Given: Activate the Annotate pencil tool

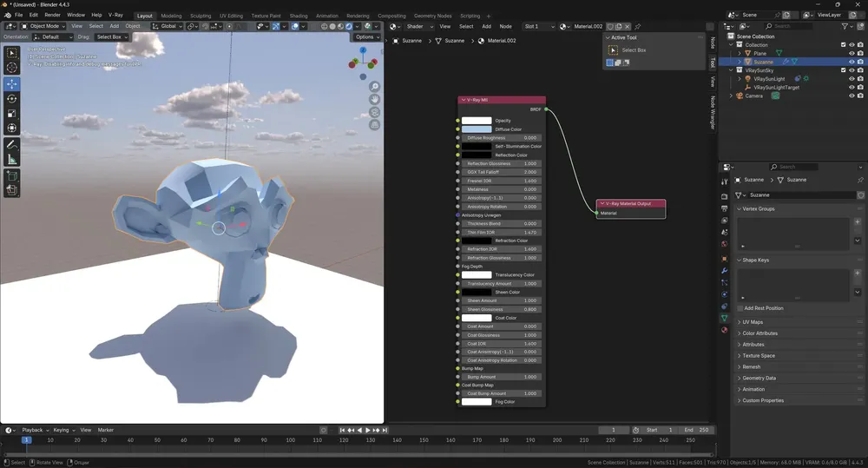Looking at the screenshot, I should pyautogui.click(x=11, y=144).
